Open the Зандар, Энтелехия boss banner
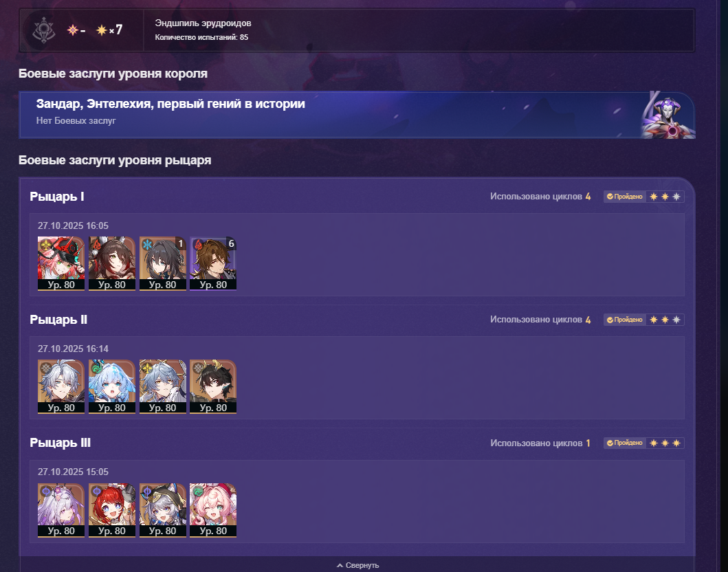Screen dimensions: 728x572 pos(357,115)
